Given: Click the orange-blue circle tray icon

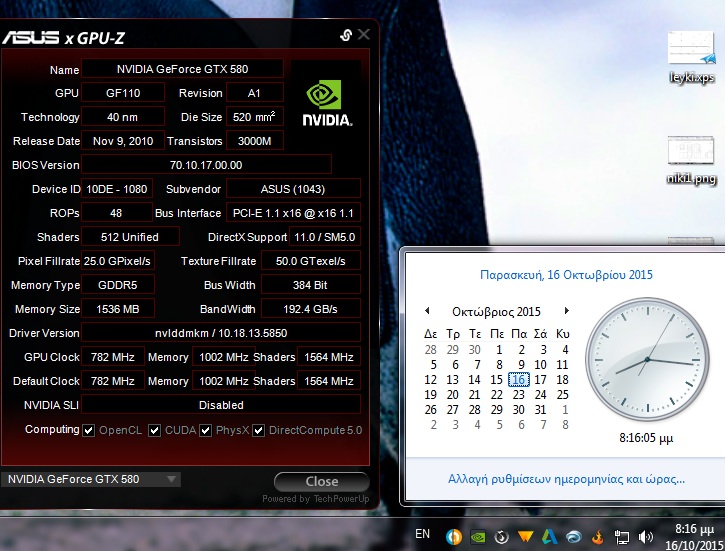Looking at the screenshot, I should click(x=454, y=537).
